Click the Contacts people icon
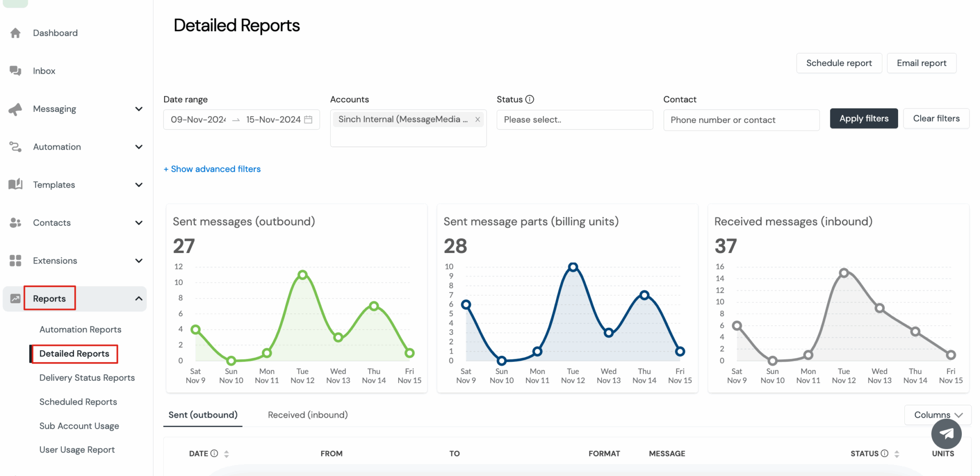 pyautogui.click(x=15, y=222)
